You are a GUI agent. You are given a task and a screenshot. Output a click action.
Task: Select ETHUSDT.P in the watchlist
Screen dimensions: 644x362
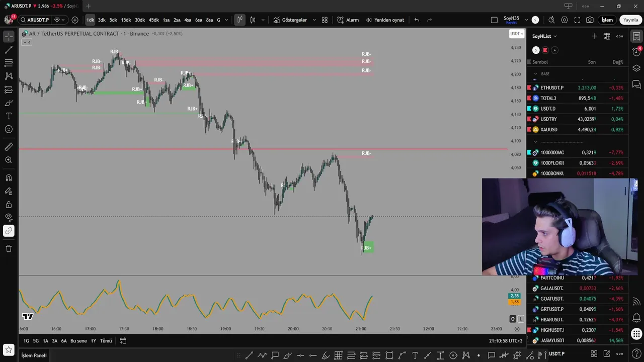click(577, 87)
